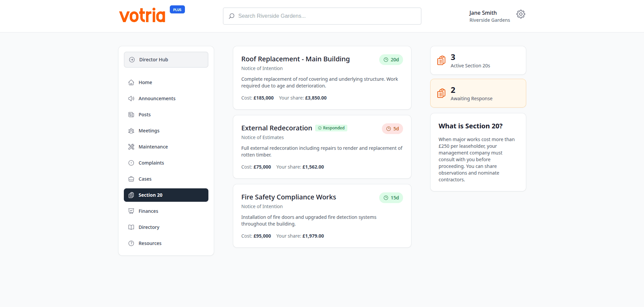Click the search magnifier in the search bar
This screenshot has height=307, width=644.
(232, 16)
